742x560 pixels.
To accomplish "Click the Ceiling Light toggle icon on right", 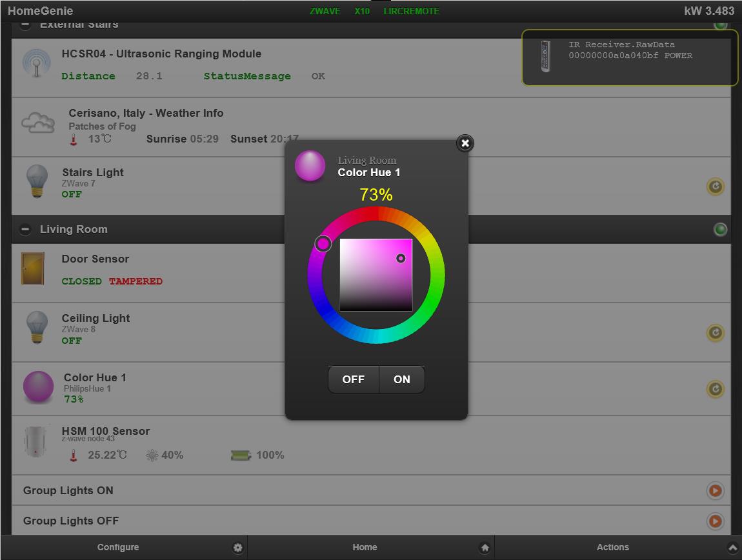I will (x=715, y=333).
